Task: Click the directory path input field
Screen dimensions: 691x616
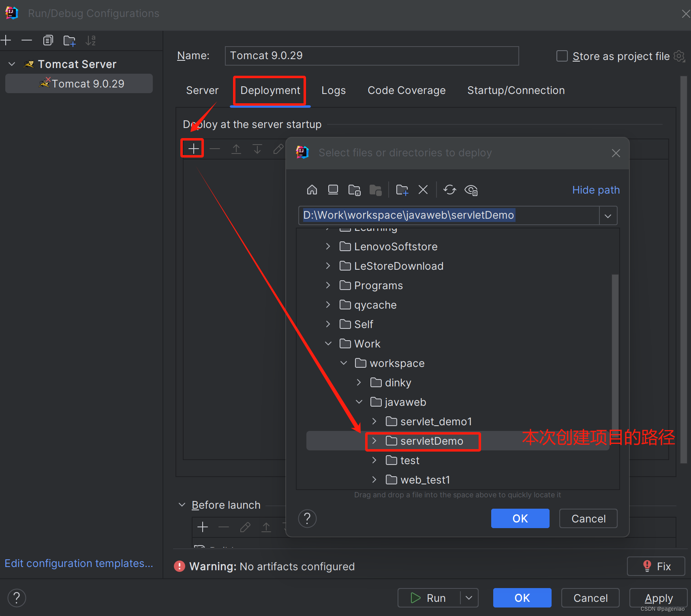Action: pos(449,215)
